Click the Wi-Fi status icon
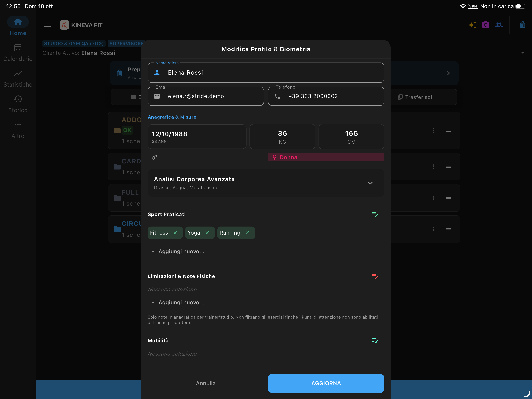The width and height of the screenshot is (532, 399). tap(463, 6)
